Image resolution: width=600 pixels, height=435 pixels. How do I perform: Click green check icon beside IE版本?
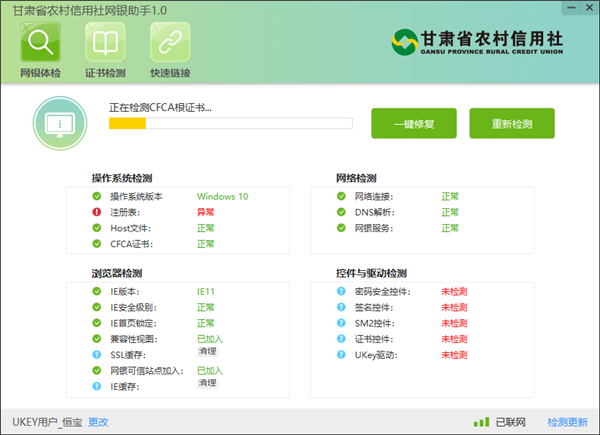97,291
